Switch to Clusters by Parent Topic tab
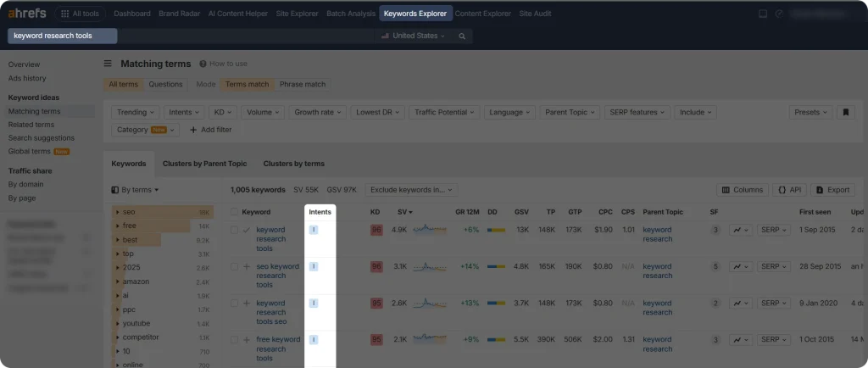 point(205,164)
